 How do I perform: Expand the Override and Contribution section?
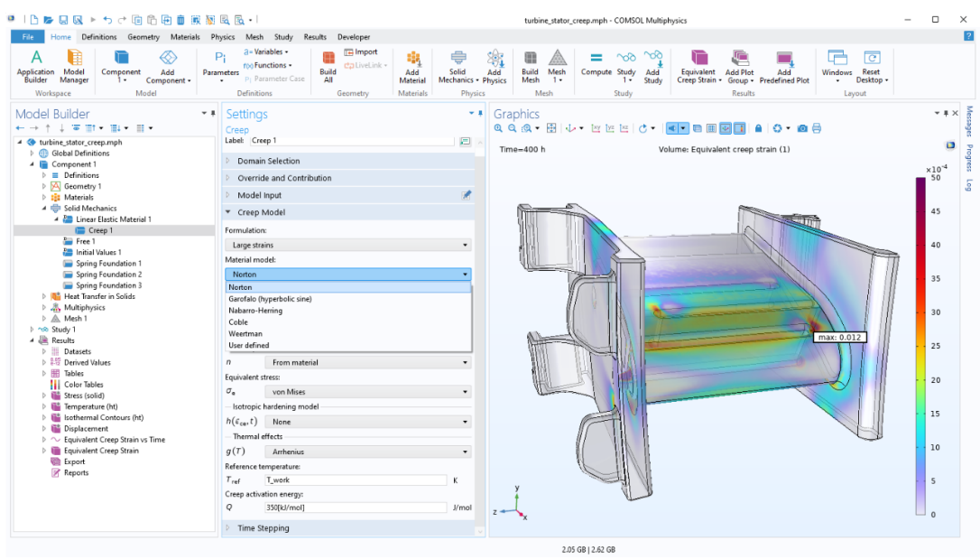click(x=348, y=178)
